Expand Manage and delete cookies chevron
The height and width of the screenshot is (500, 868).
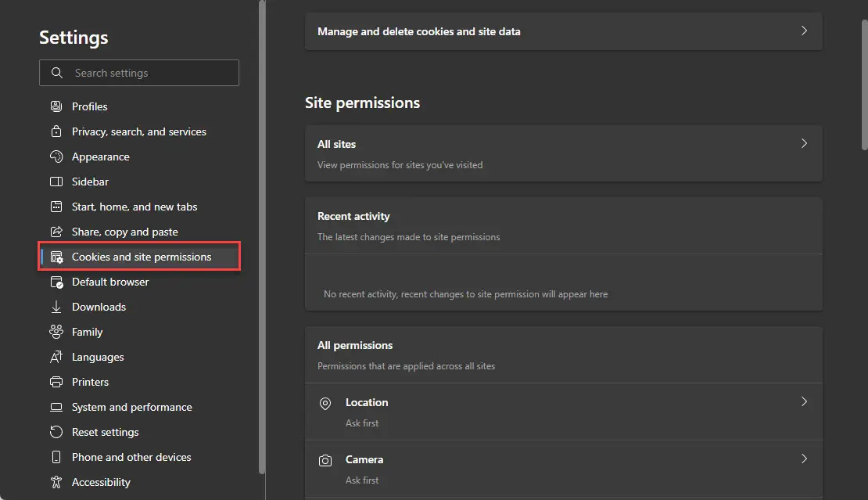click(804, 31)
